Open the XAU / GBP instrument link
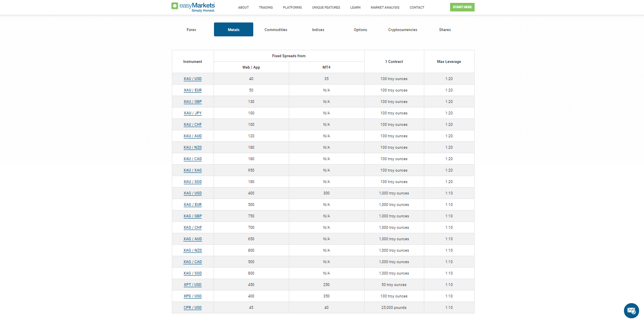 [193, 102]
